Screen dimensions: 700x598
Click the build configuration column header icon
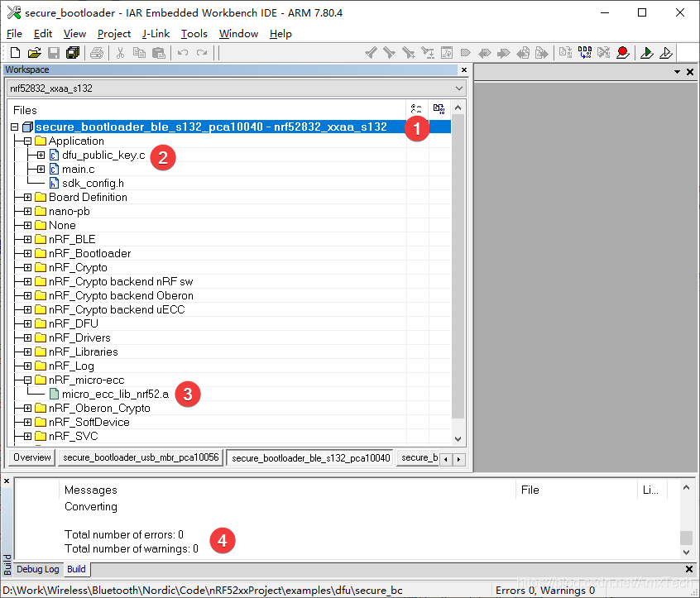click(x=416, y=108)
